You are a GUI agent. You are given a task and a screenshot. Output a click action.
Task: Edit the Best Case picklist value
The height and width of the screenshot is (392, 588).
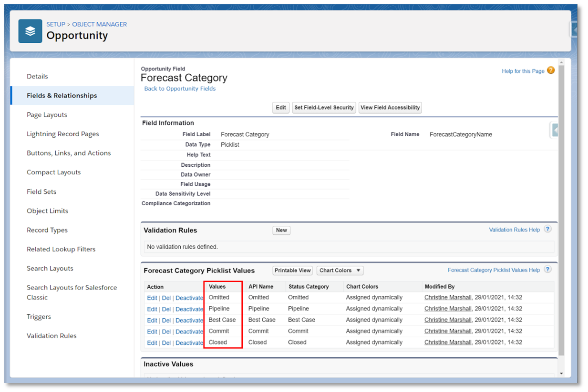point(152,321)
